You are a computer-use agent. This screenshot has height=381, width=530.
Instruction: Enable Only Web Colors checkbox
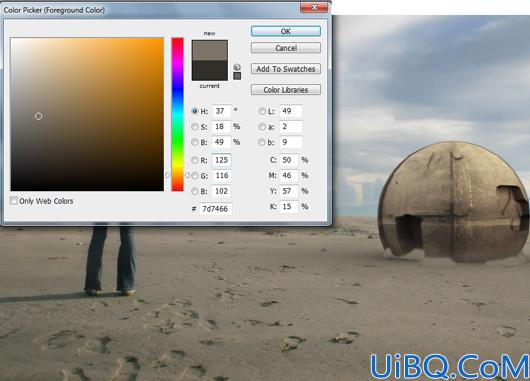pyautogui.click(x=14, y=200)
